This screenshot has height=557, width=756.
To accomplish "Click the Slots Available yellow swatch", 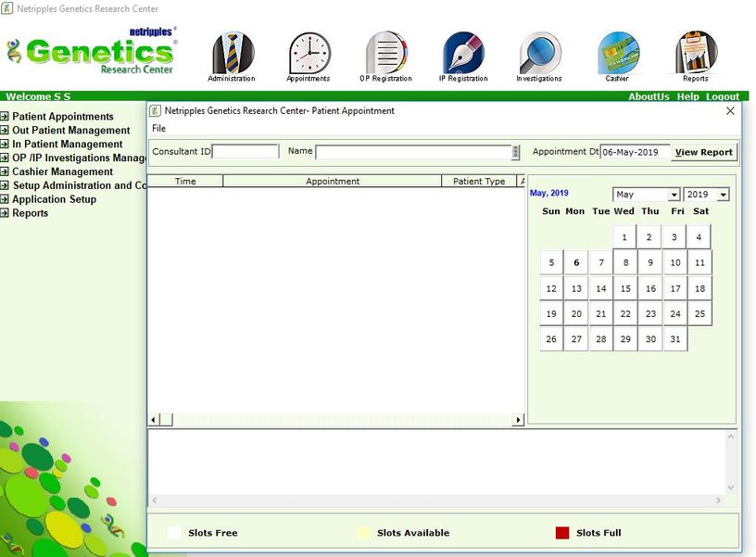I will point(363,533).
